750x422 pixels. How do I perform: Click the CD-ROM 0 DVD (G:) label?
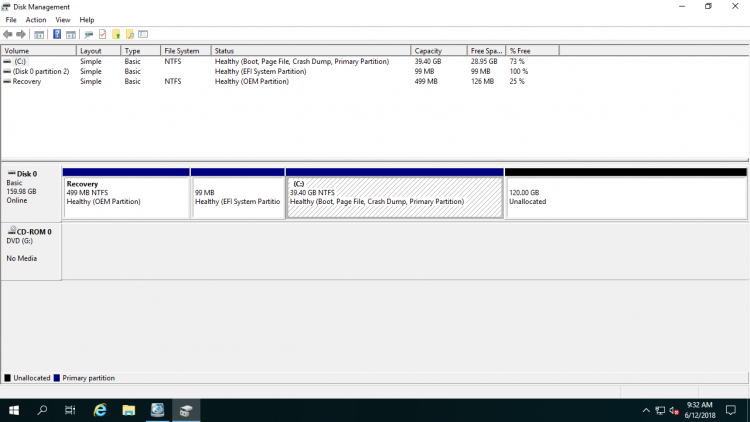point(31,251)
